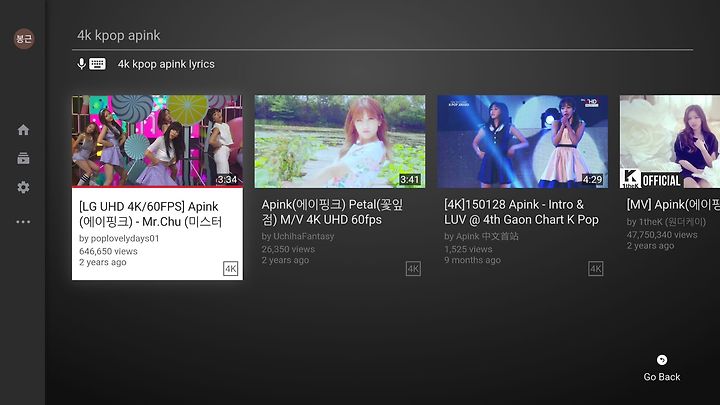Image resolution: width=720 pixels, height=405 pixels.
Task: Click '9 months ago' text
Action: pyautogui.click(x=472, y=260)
